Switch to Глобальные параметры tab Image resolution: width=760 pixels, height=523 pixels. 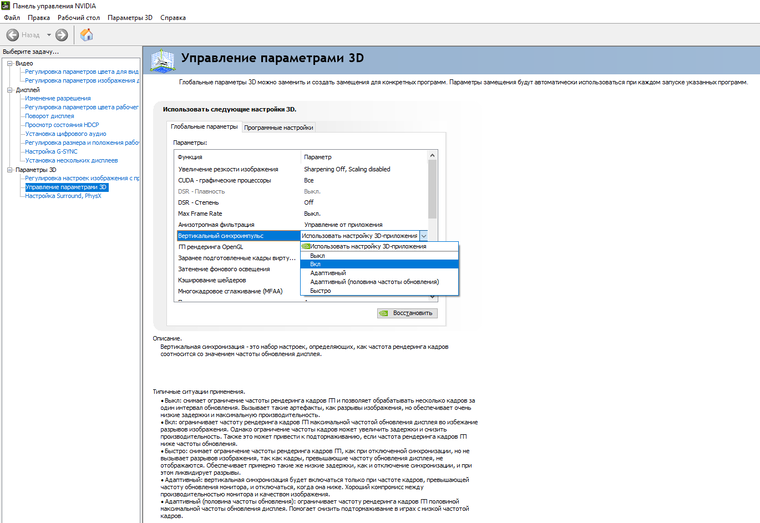click(x=204, y=127)
